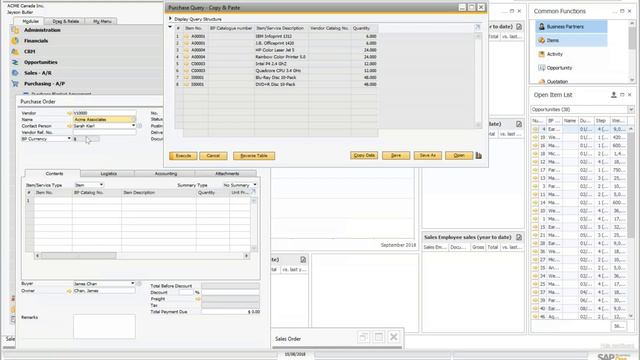Open the Contact Person dropdown
The image size is (640, 360).
point(133,126)
